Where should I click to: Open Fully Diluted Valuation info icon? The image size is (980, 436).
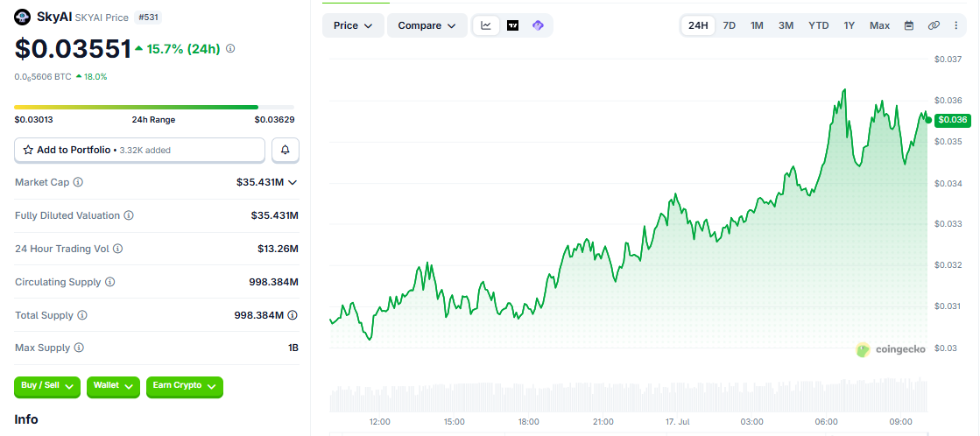pos(128,215)
